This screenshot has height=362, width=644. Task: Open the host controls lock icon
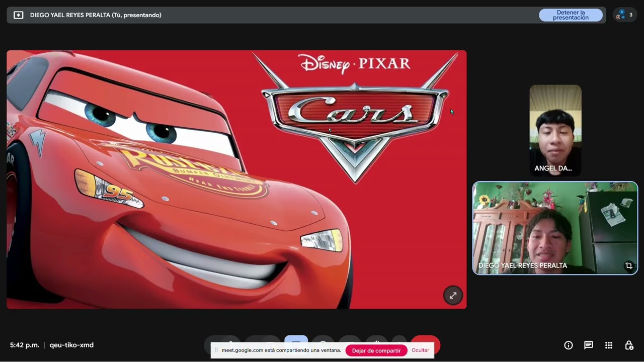coord(629,345)
